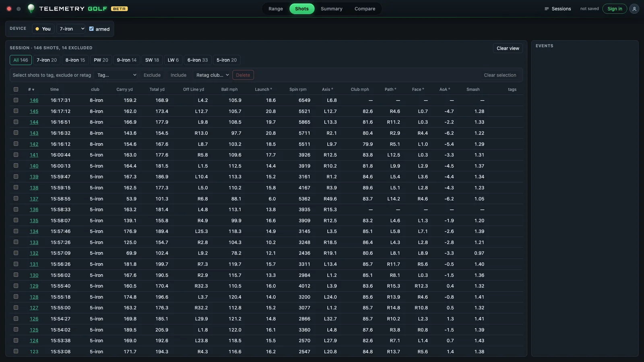Click the Sign in button
644x362 pixels.
(615, 9)
